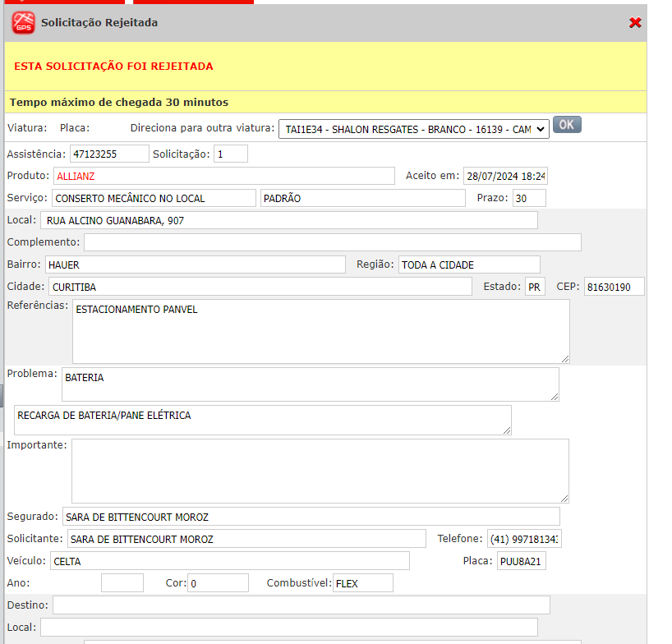Click the Bairro field showing HAUER
This screenshot has width=672, height=644.
click(x=195, y=264)
